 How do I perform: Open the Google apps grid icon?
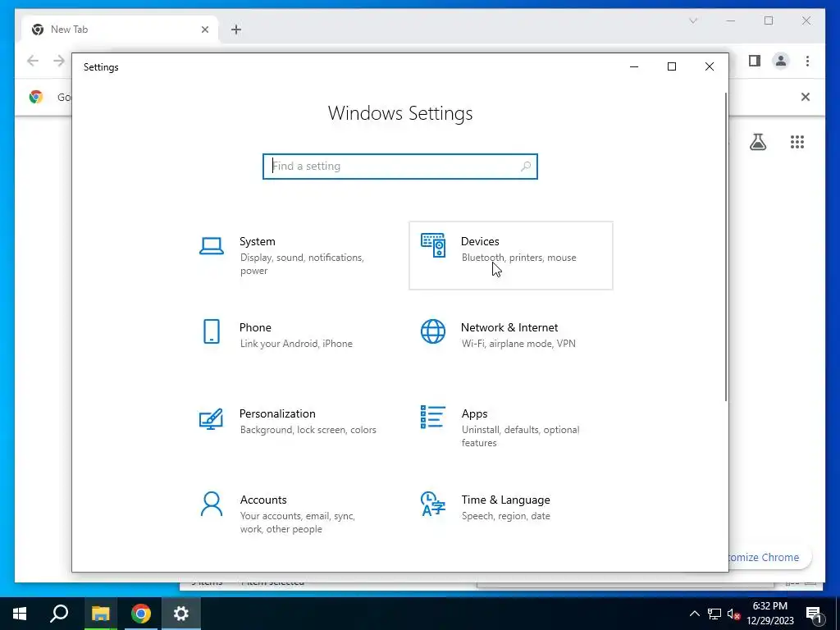point(797,142)
